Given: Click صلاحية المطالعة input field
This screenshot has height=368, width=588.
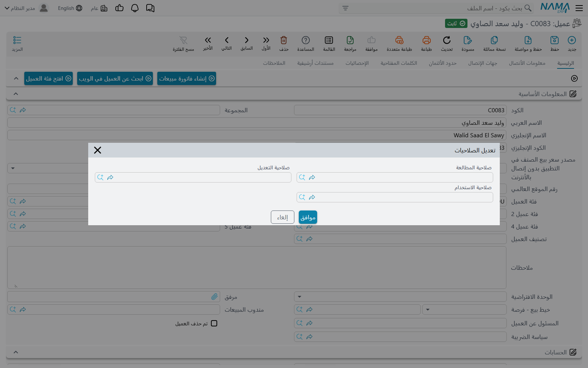Looking at the screenshot, I should click(395, 177).
